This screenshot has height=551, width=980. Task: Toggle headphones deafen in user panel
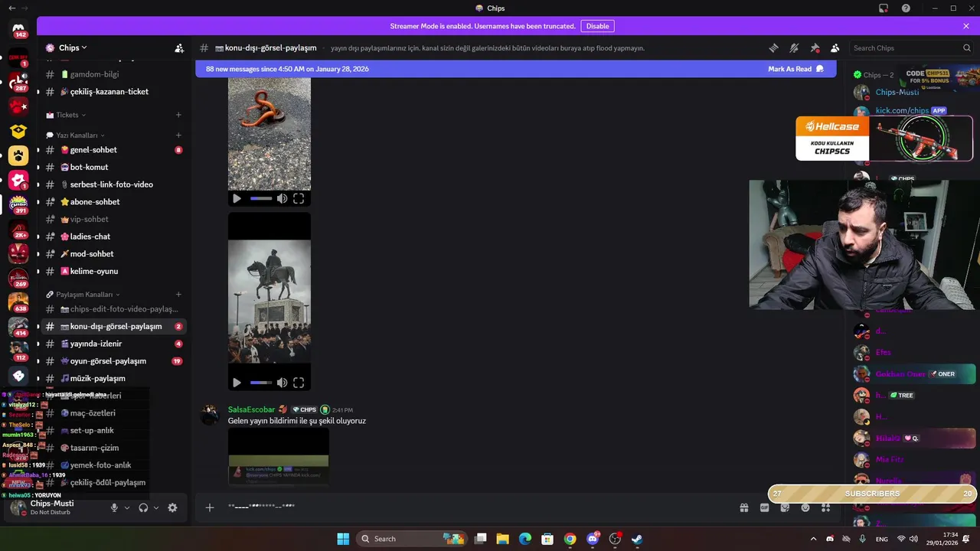pos(143,507)
